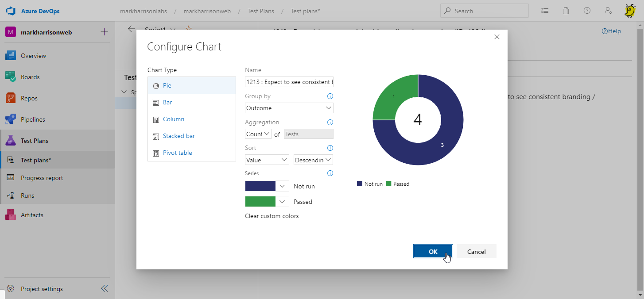Open the Count aggregation dropdown
644x299 pixels.
(x=258, y=134)
